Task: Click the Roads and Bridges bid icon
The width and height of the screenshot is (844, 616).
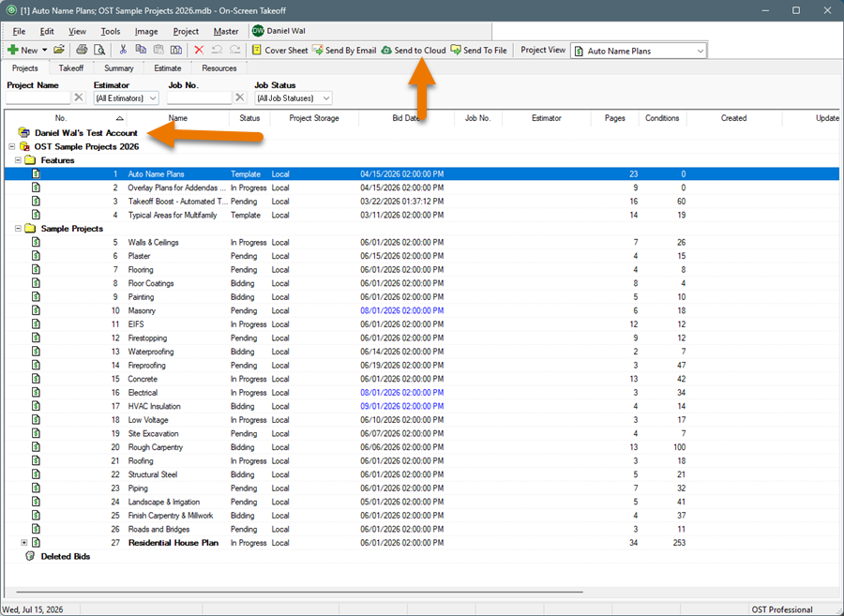Action: (36, 529)
